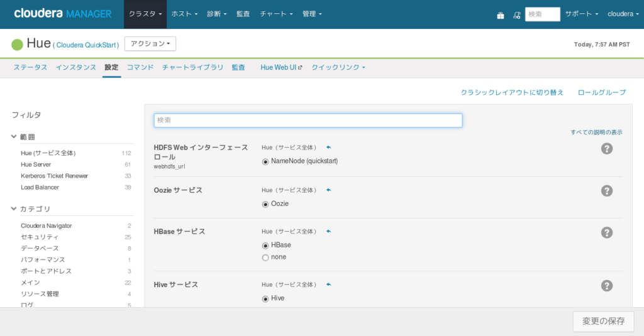Click webhdfs_url property name
This screenshot has width=644, height=336.
(x=169, y=166)
